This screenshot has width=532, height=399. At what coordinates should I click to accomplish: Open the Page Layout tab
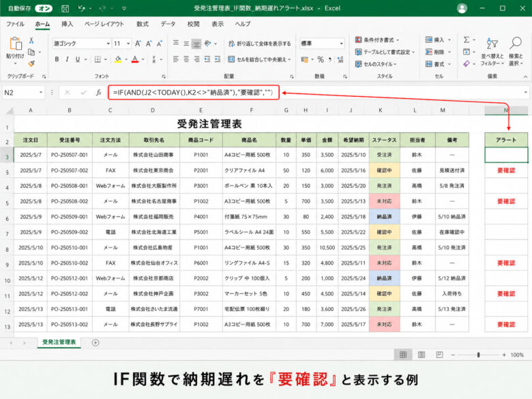(104, 24)
